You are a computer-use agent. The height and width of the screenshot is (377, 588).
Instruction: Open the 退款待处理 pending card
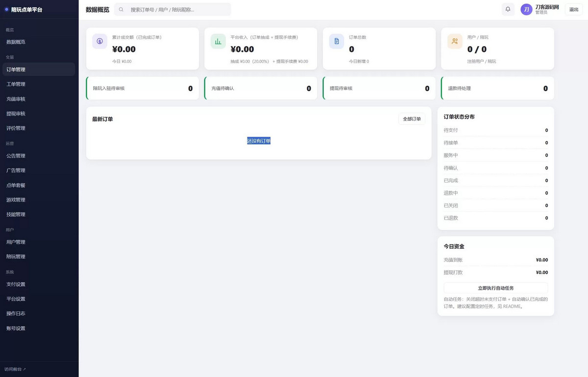pyautogui.click(x=497, y=88)
